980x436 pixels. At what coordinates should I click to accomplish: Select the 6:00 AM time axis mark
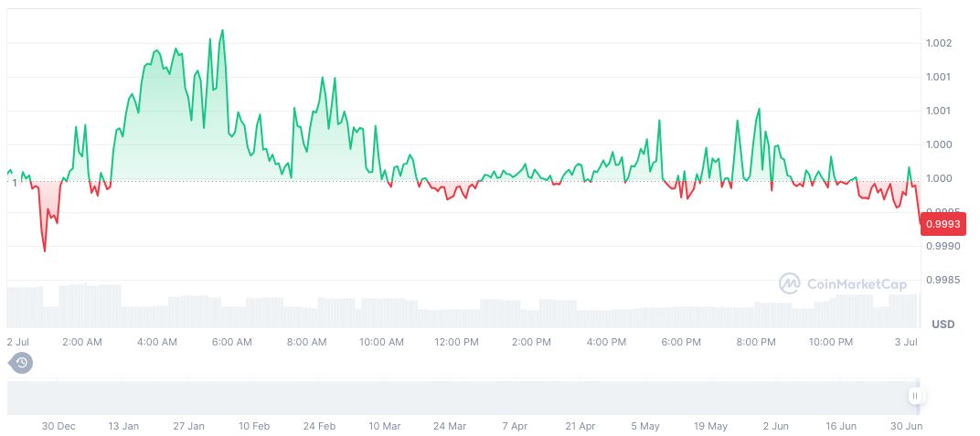tap(231, 342)
